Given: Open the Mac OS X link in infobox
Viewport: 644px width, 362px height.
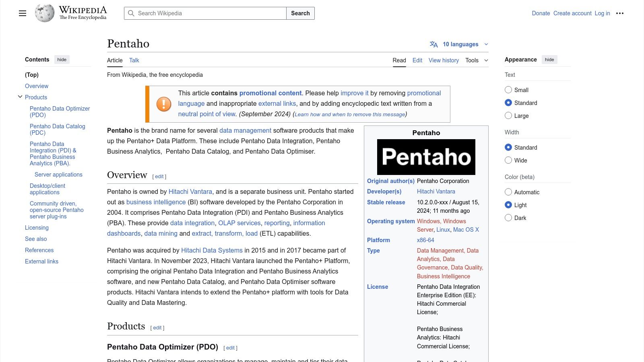Looking at the screenshot, I should click(466, 230).
